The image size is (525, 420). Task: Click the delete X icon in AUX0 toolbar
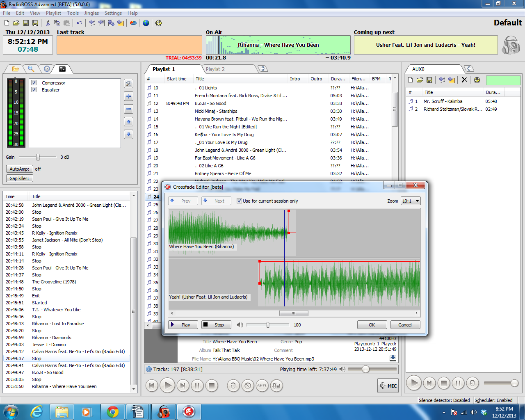click(464, 80)
